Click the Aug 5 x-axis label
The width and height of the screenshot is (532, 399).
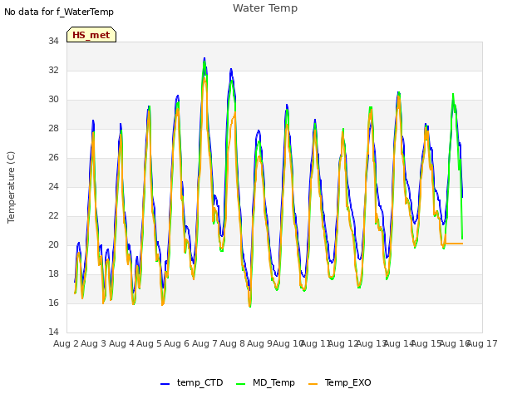tap(149, 343)
